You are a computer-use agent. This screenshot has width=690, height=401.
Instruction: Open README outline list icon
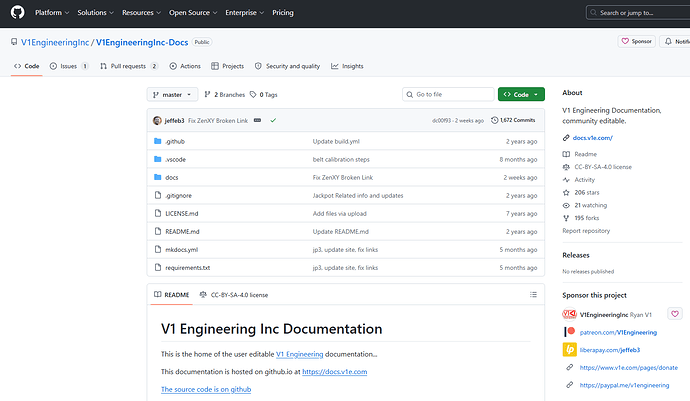(533, 294)
